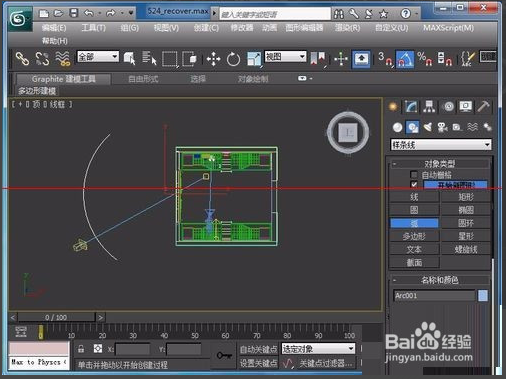Expand quick access toolbar dropdown arrow
This screenshot has width=506, height=379.
coord(131,13)
